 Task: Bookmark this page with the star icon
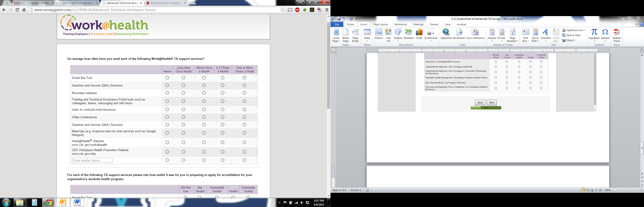(x=283, y=10)
